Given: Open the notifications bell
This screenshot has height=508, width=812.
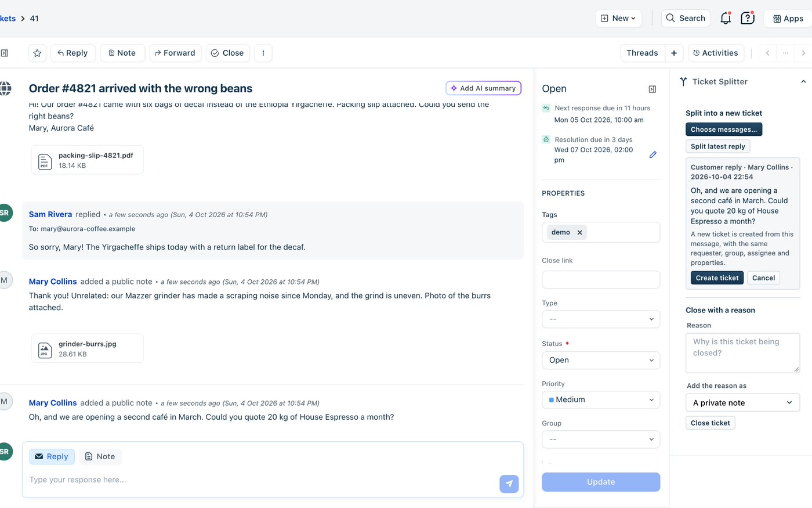Looking at the screenshot, I should [x=726, y=18].
